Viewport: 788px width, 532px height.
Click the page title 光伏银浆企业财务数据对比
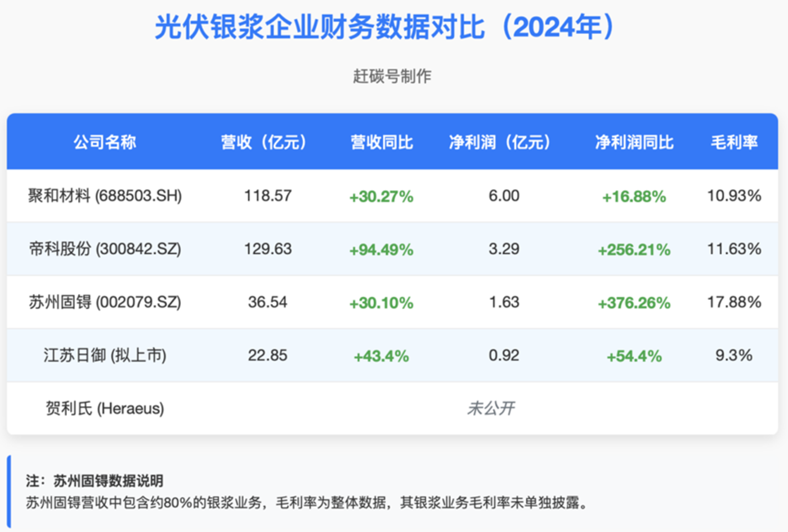coord(319,26)
